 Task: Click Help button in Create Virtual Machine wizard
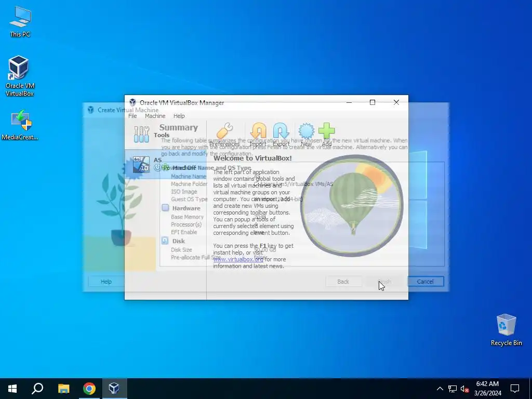pos(106,282)
